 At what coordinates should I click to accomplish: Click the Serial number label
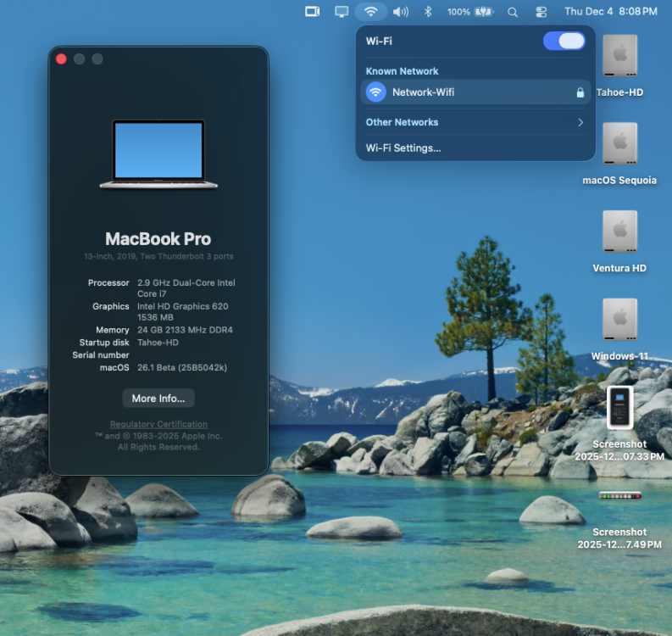[x=101, y=355]
